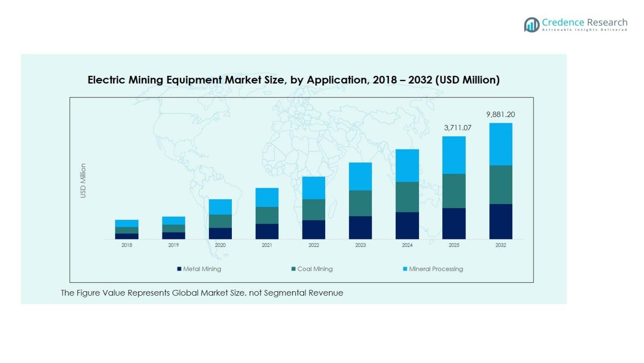
Task: Select the light blue Mineral Processing legend marker
Action: [405, 269]
